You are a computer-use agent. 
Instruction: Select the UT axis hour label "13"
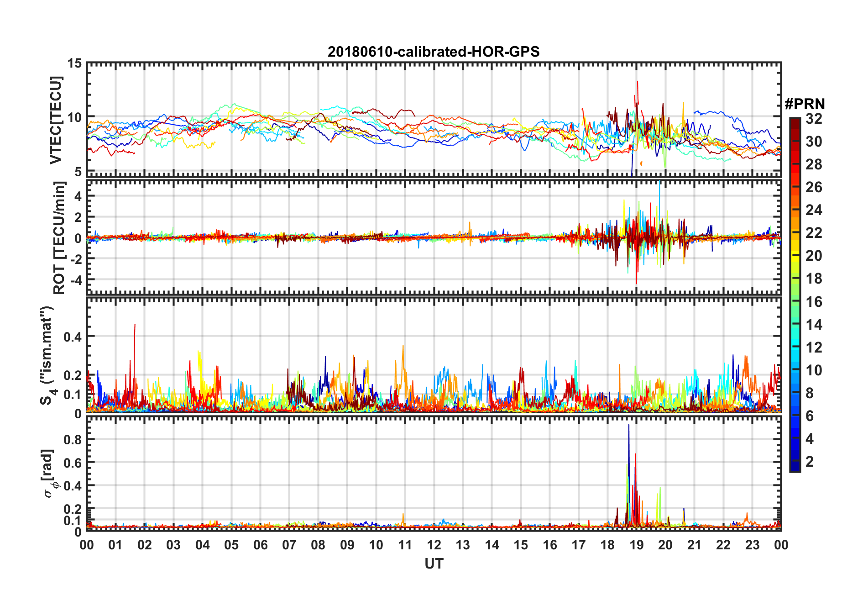tap(463, 545)
